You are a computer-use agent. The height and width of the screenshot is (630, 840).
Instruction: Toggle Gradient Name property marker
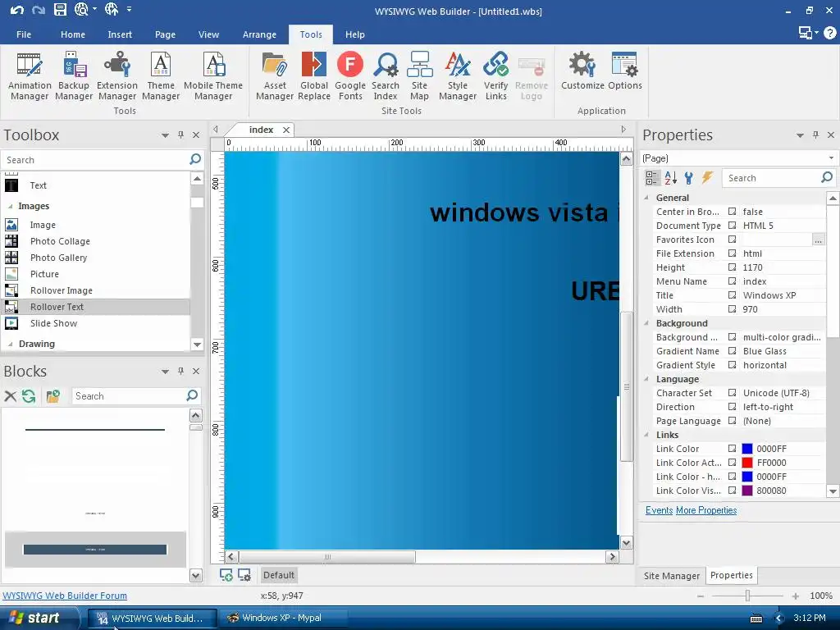pyautogui.click(x=732, y=351)
